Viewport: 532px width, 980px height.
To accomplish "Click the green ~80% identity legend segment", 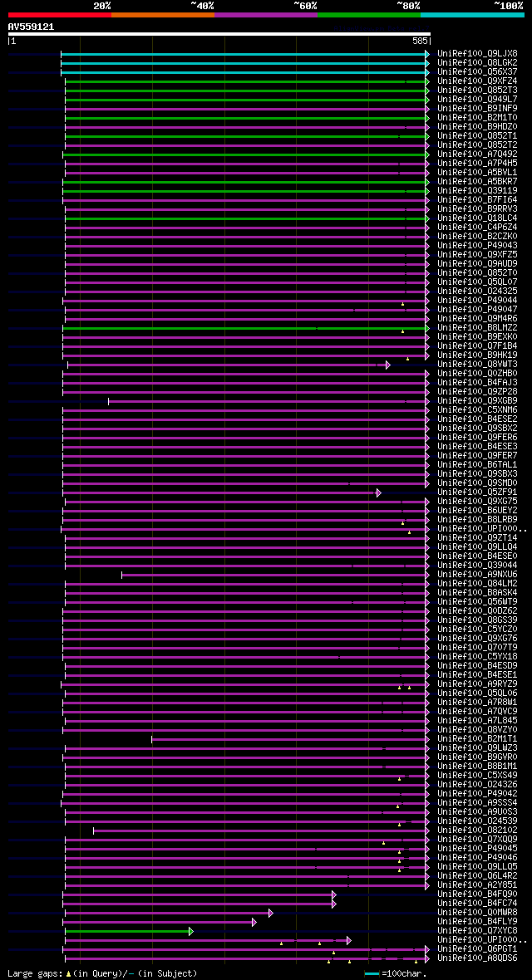I will point(369,14).
